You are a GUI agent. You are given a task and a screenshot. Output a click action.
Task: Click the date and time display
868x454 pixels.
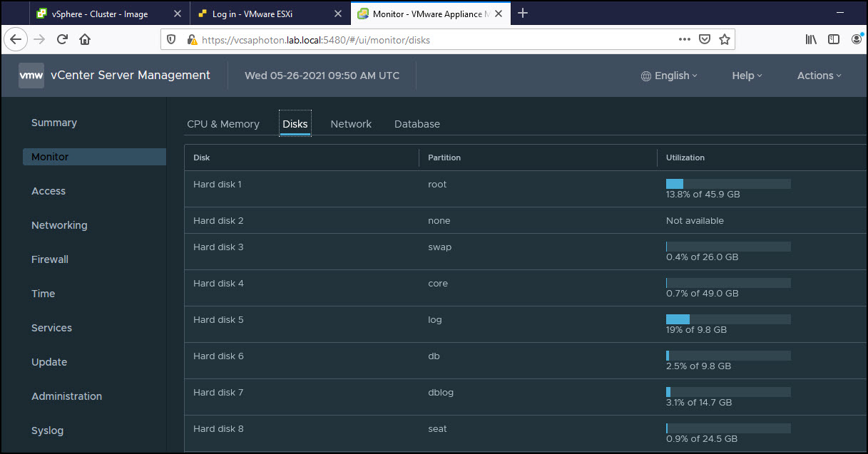pyautogui.click(x=322, y=76)
